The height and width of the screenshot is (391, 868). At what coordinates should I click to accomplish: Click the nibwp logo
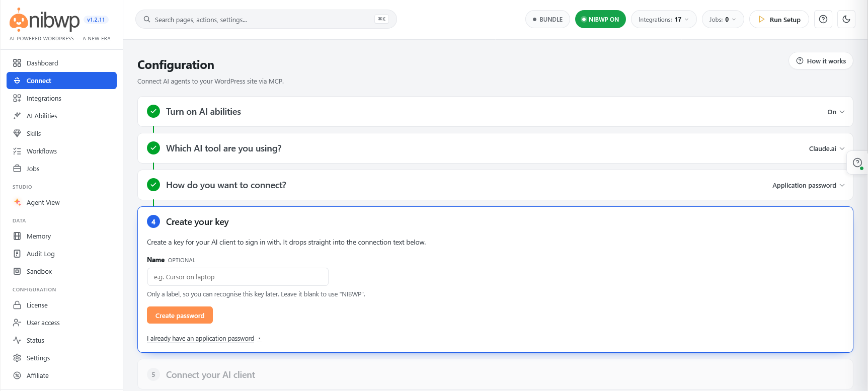(44, 20)
